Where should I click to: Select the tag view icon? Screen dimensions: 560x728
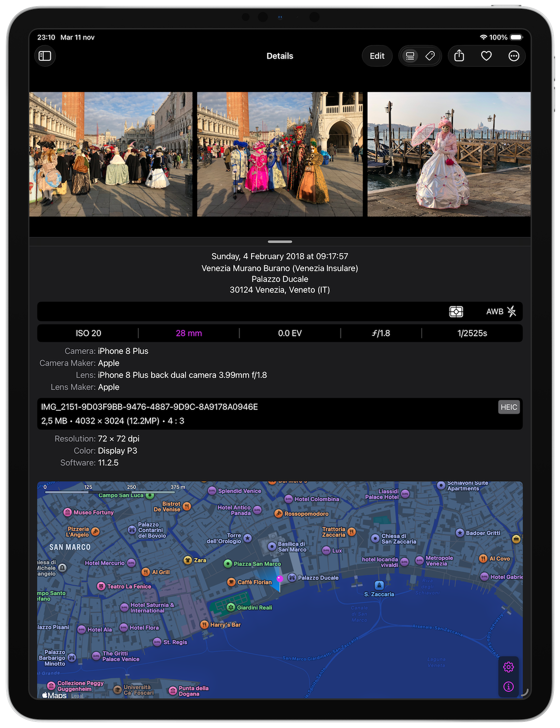pos(430,56)
